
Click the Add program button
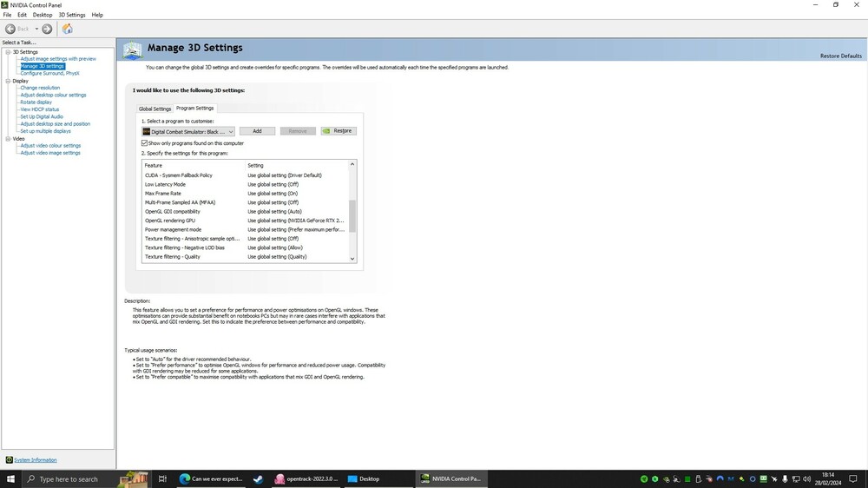pyautogui.click(x=258, y=131)
